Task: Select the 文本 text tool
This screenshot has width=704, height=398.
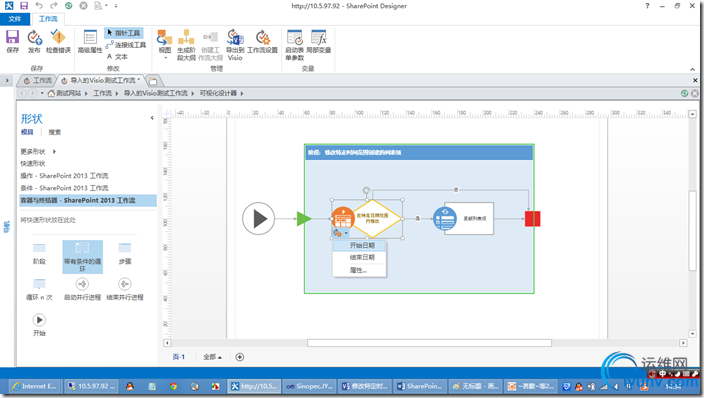Action: point(118,57)
